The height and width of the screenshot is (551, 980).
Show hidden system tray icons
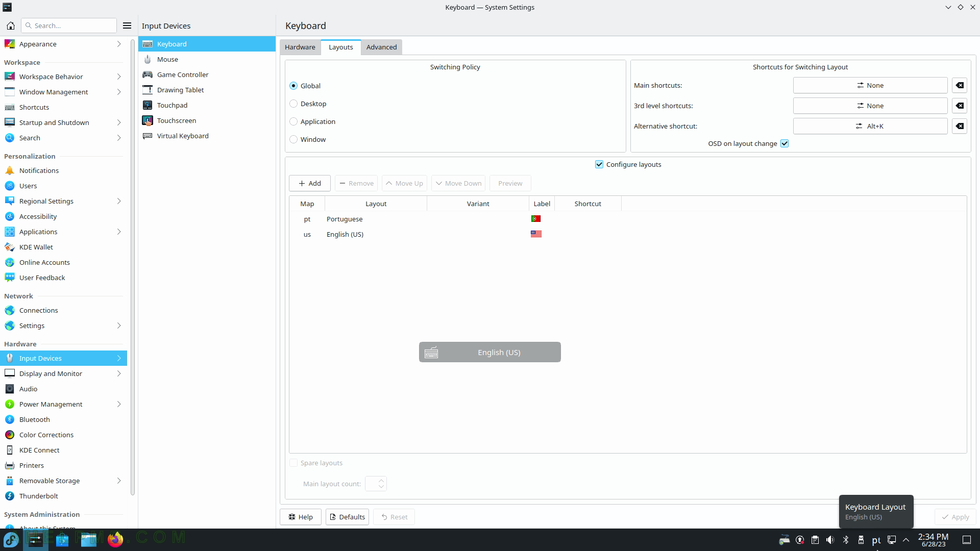(906, 540)
